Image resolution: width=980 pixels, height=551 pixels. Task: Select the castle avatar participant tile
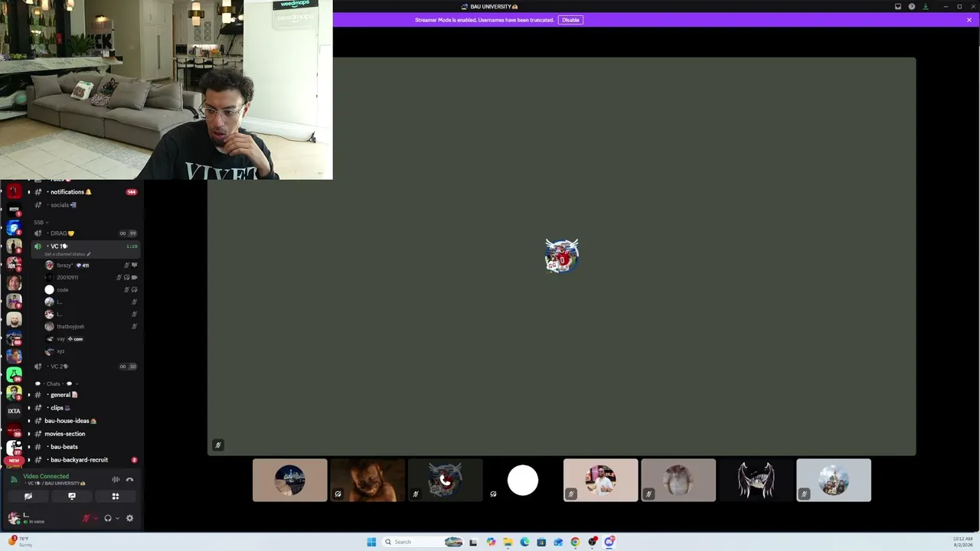coord(834,481)
